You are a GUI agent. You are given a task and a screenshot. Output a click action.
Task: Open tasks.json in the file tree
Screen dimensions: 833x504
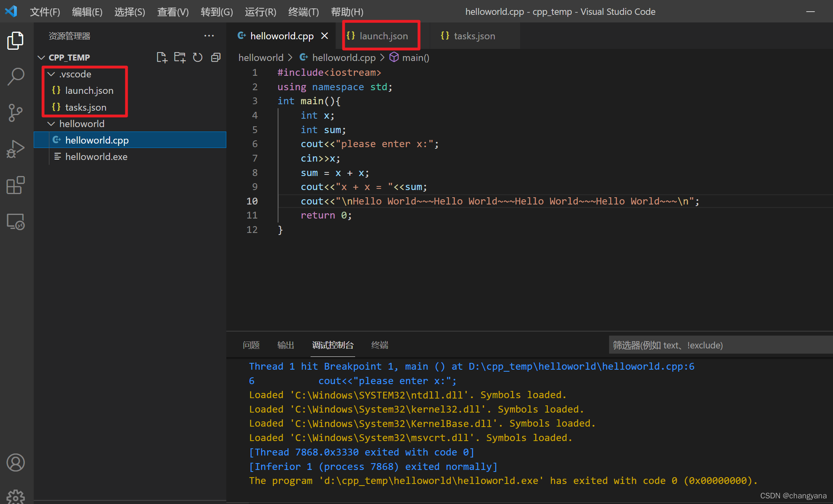86,107
